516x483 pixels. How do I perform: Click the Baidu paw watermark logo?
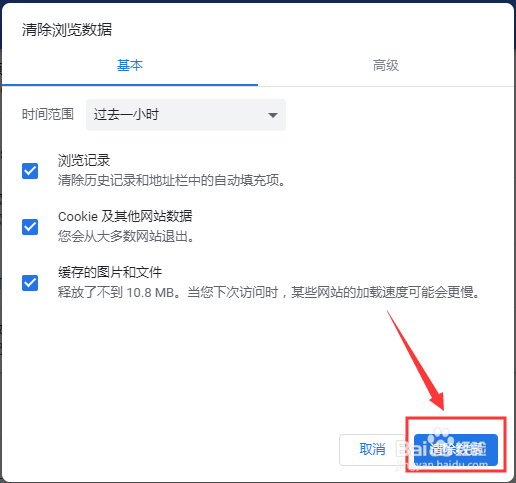[x=441, y=436]
